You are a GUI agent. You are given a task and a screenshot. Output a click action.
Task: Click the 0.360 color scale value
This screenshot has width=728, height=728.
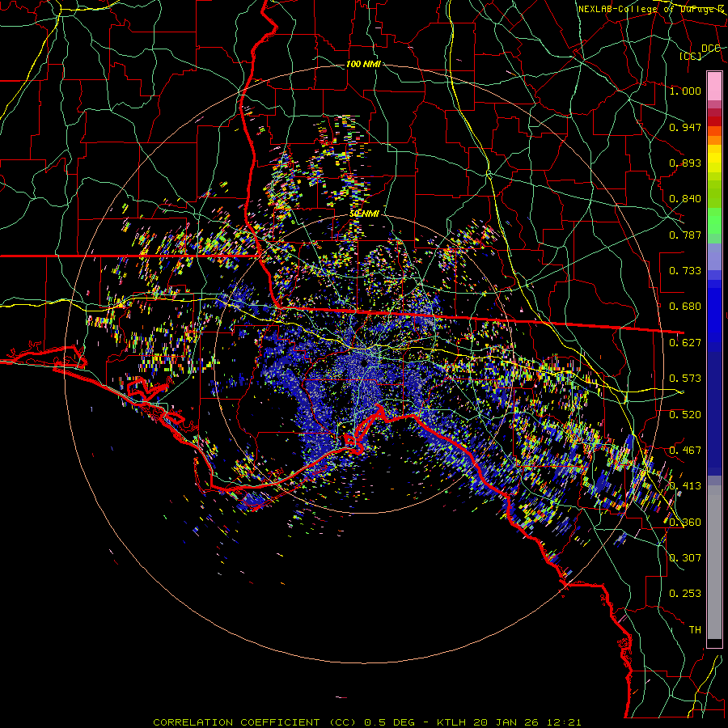(x=685, y=523)
